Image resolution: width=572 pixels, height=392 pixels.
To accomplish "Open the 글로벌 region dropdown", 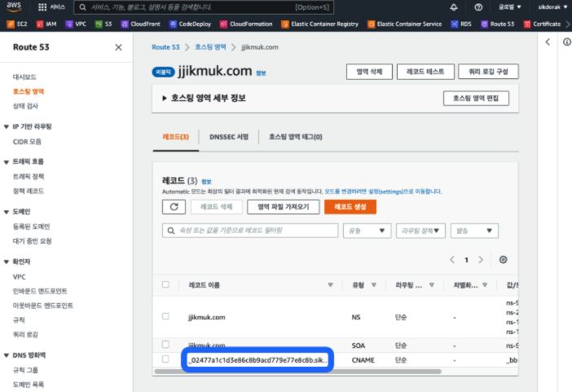I will pyautogui.click(x=509, y=7).
